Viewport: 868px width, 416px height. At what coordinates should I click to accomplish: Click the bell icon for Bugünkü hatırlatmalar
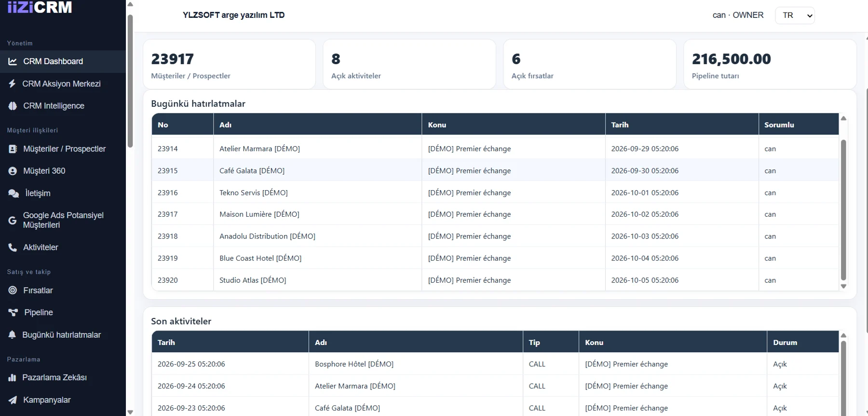tap(12, 334)
